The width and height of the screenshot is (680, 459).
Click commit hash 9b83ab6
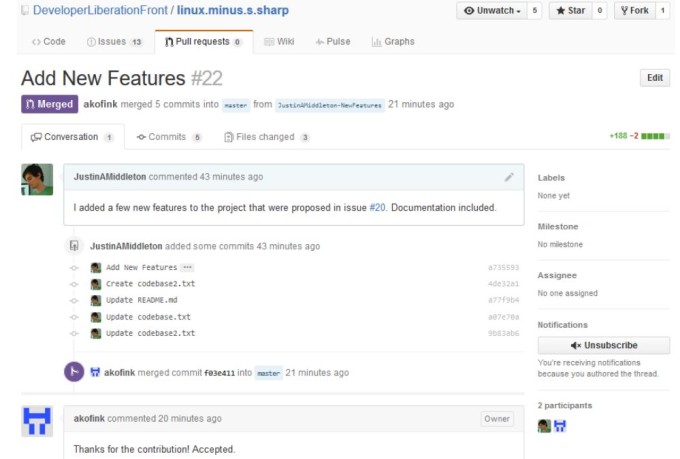click(x=503, y=333)
